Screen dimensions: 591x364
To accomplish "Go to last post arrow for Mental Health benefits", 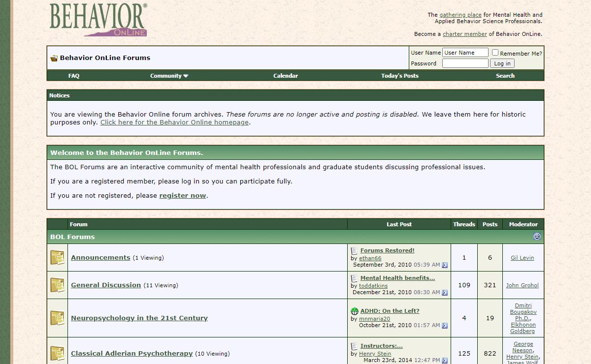I will pyautogui.click(x=445, y=293).
